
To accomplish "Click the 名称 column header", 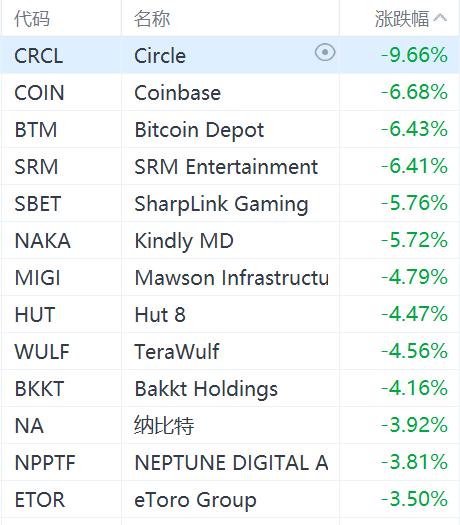I will [x=152, y=18].
